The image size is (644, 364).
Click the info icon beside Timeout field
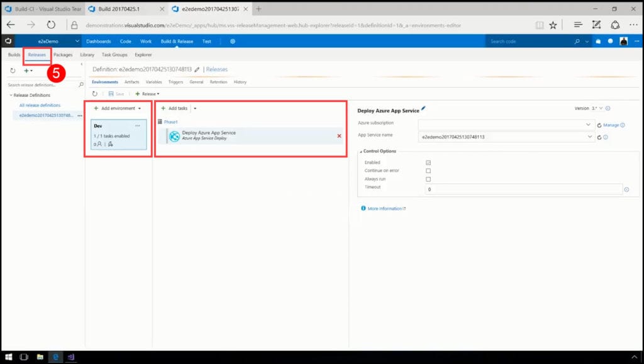(626, 190)
